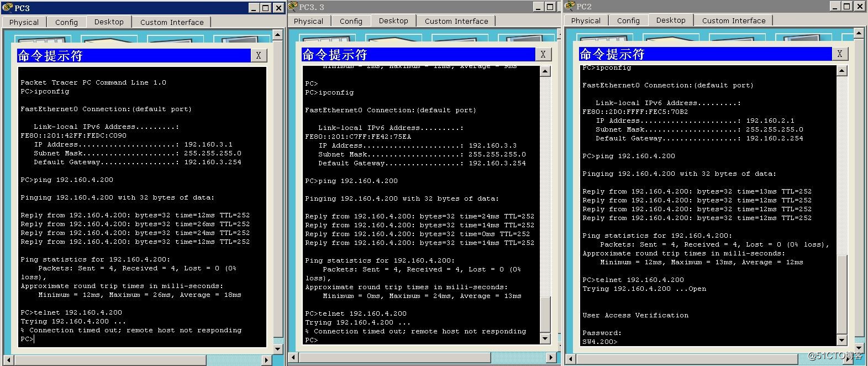Image resolution: width=868 pixels, height=366 pixels.
Task: Click IP Address 192.160.3.3 line in PC3.3
Action: click(418, 145)
